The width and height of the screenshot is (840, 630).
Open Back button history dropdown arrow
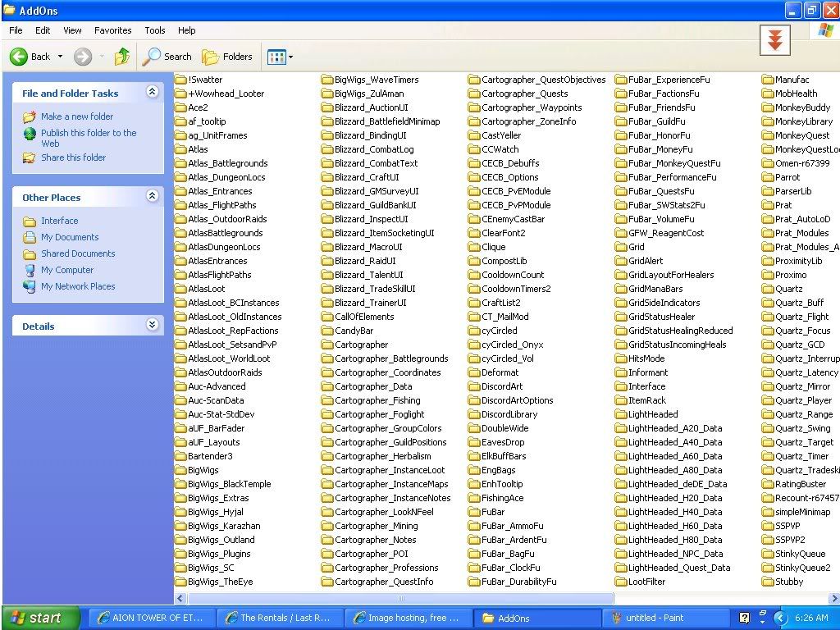pyautogui.click(x=60, y=57)
